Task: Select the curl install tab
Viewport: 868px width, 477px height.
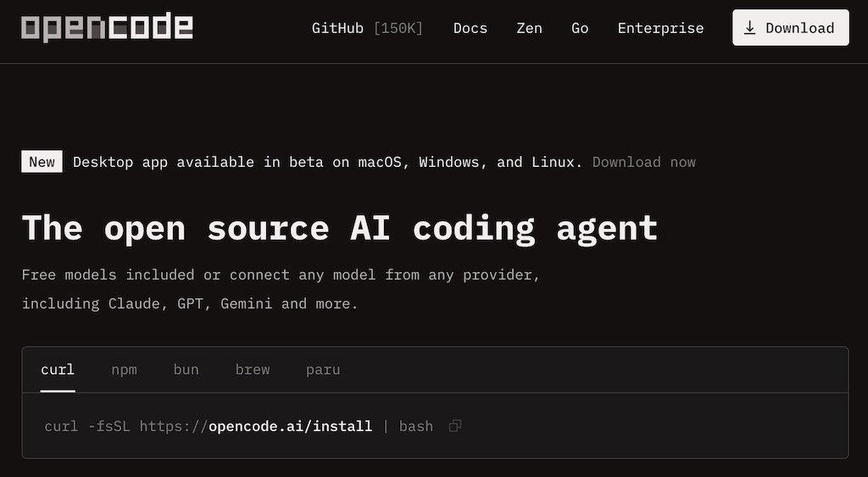Action: [x=58, y=369]
